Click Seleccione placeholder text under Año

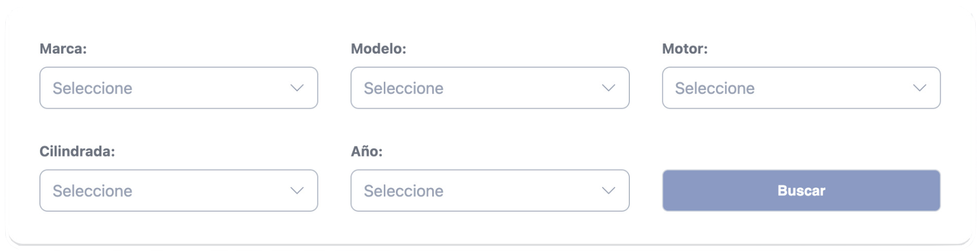tap(404, 191)
